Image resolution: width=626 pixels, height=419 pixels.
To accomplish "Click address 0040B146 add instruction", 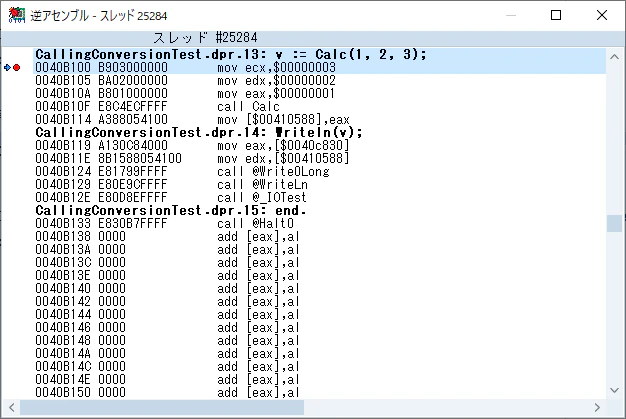I will click(x=319, y=327).
